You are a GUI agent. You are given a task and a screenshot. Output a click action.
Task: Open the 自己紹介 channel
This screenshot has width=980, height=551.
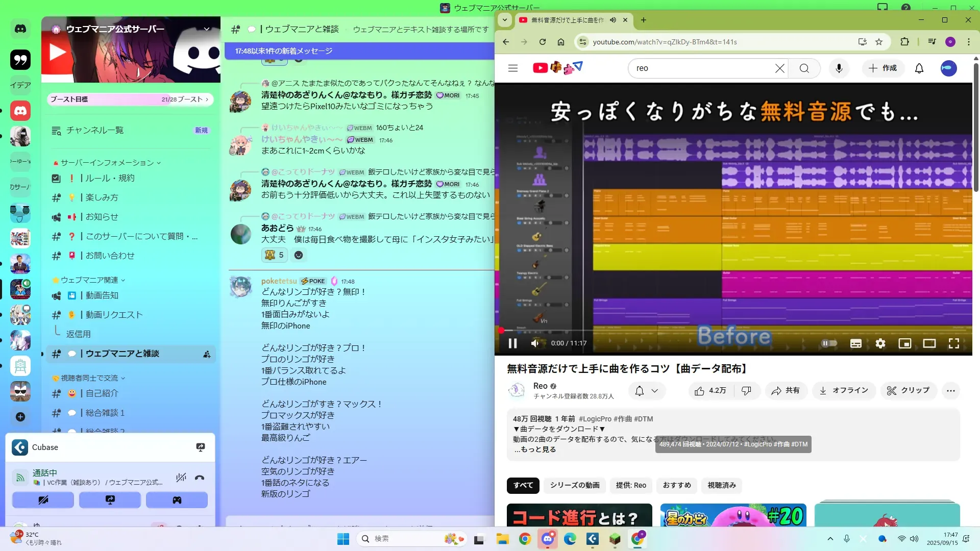pos(102,393)
